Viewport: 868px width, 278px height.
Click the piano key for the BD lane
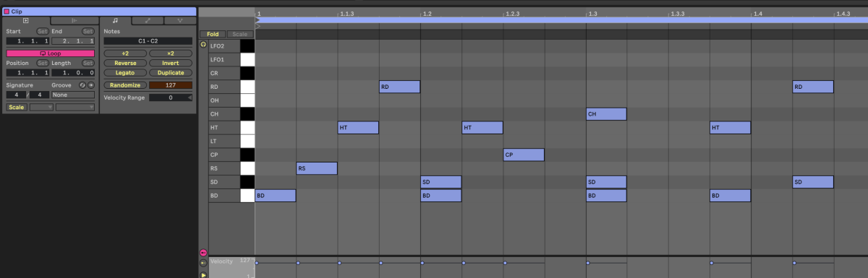[x=247, y=196]
